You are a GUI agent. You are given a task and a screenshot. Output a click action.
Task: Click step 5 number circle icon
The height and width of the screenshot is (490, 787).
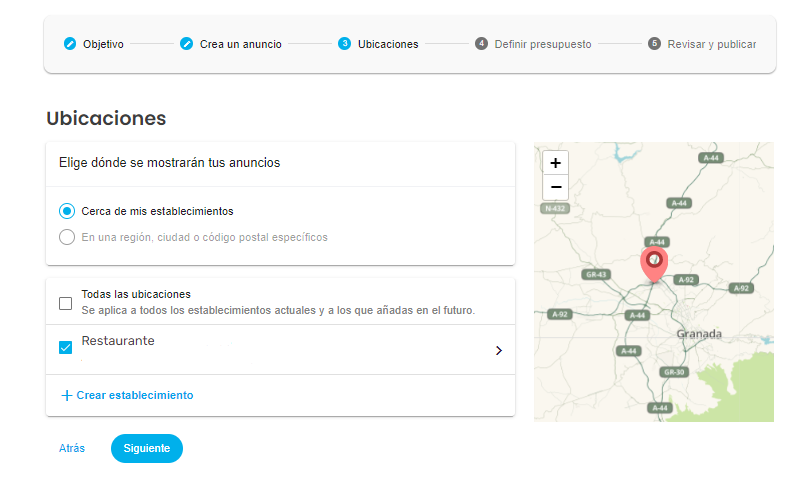[x=654, y=44]
